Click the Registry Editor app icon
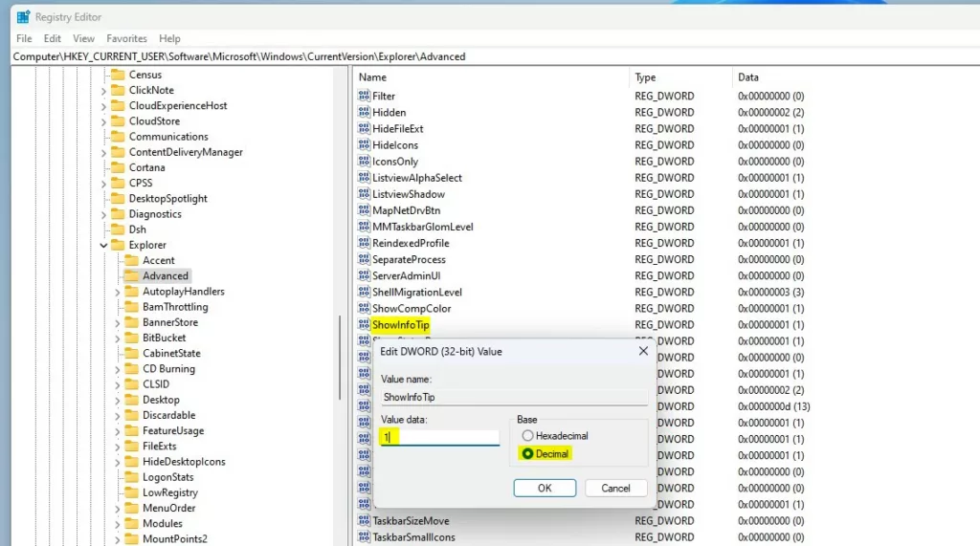 tap(23, 17)
